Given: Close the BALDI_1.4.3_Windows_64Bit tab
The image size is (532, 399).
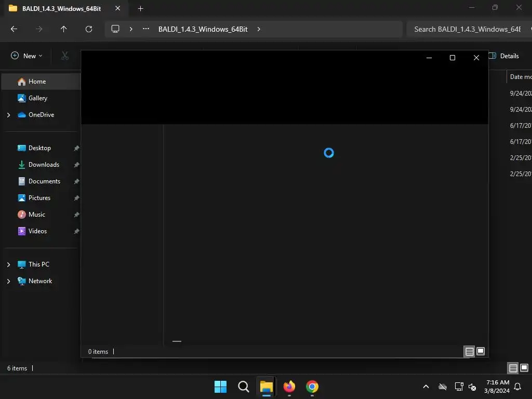Looking at the screenshot, I should pos(118,8).
